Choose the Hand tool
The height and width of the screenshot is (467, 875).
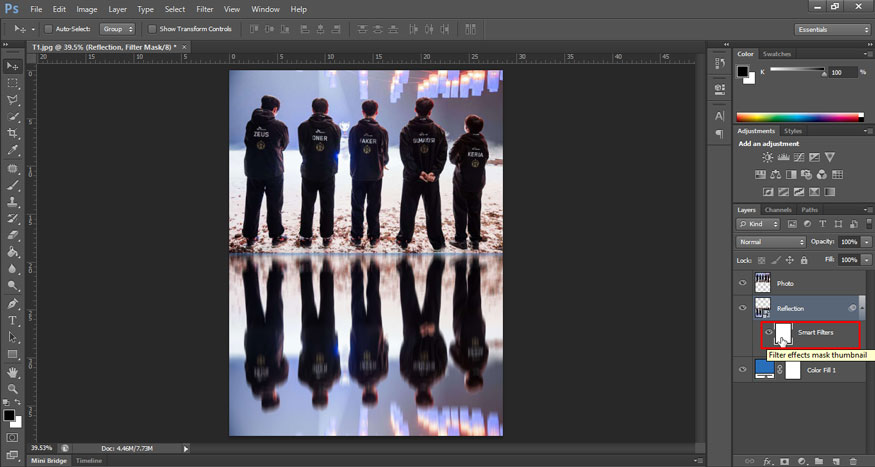[13, 371]
